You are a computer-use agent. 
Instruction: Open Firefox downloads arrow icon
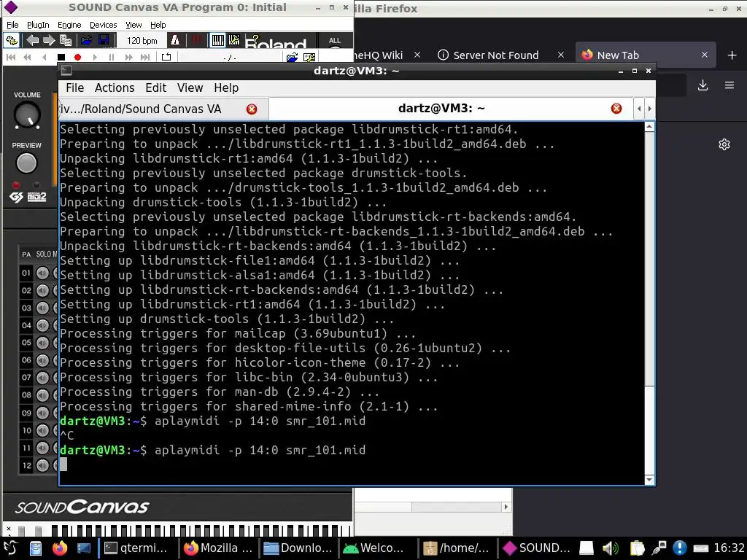(703, 86)
